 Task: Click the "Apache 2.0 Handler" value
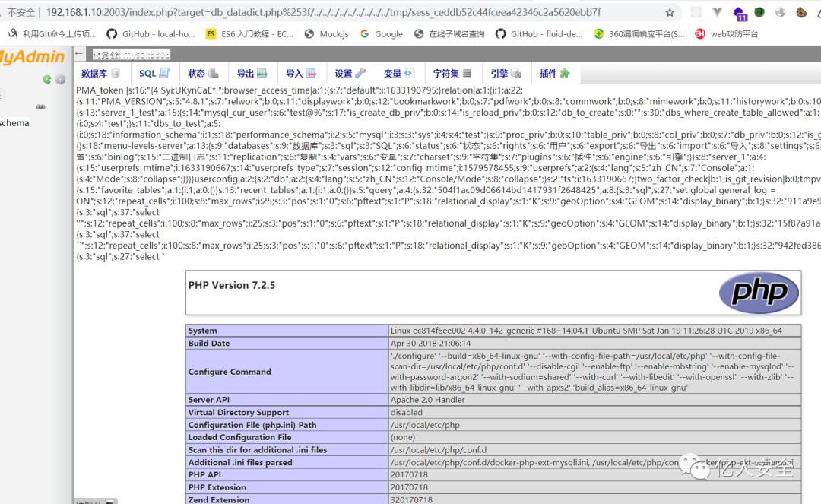[x=428, y=400]
